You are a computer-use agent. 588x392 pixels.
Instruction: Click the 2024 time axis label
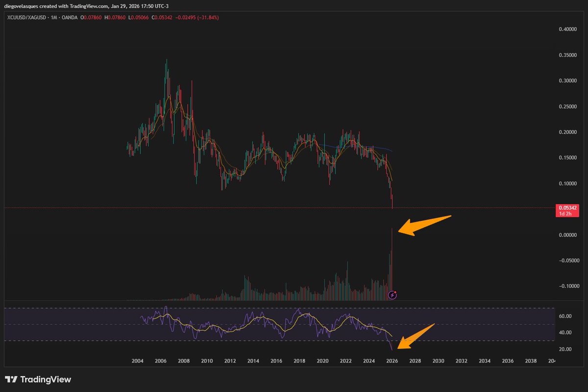(x=368, y=361)
